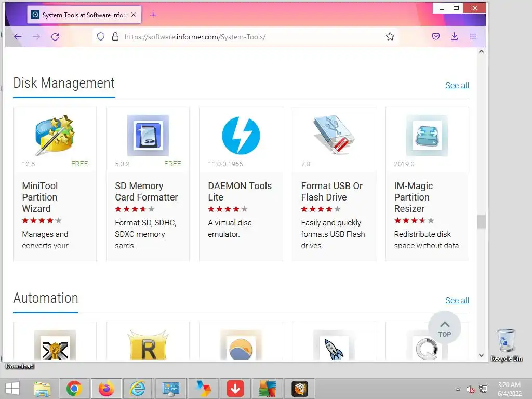The height and width of the screenshot is (399, 532).
Task: Open Internet Explorer from the taskbar
Action: pos(137,389)
